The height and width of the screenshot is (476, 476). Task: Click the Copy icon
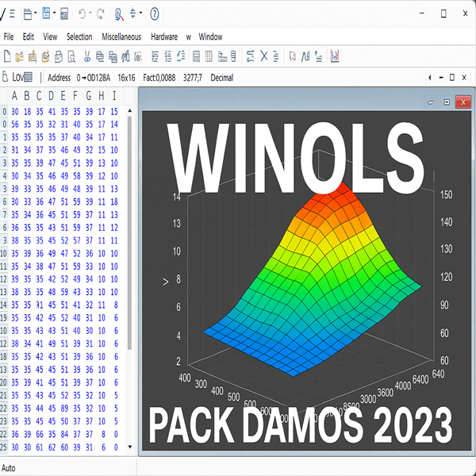point(100,56)
